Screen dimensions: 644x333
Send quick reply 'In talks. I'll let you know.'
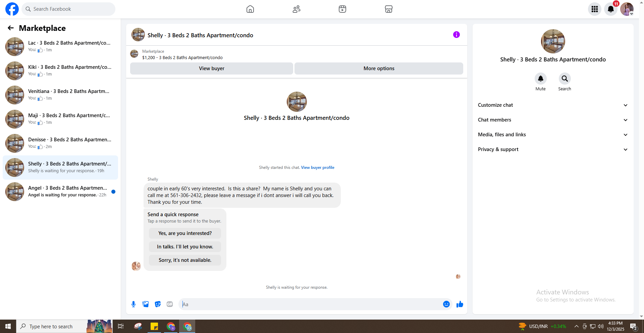(x=185, y=247)
